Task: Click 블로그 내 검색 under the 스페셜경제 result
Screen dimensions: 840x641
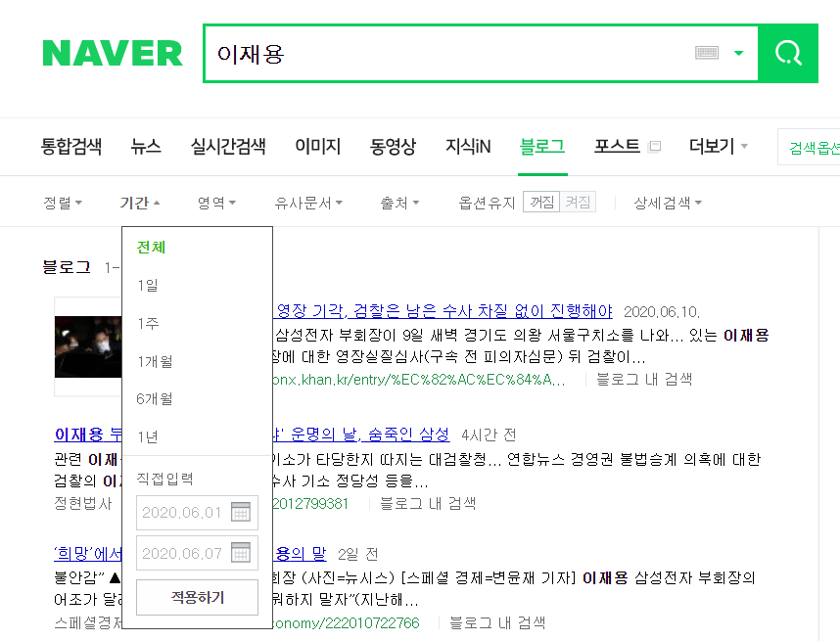Action: click(x=497, y=622)
